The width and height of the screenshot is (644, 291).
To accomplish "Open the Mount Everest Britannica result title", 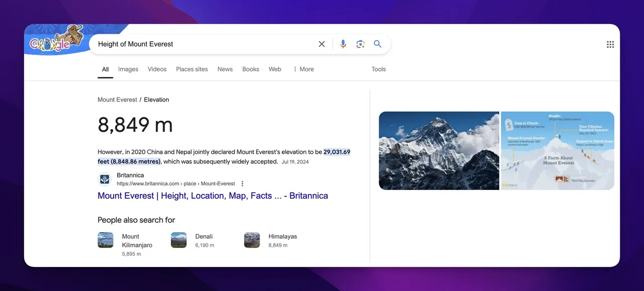I will pos(213,196).
